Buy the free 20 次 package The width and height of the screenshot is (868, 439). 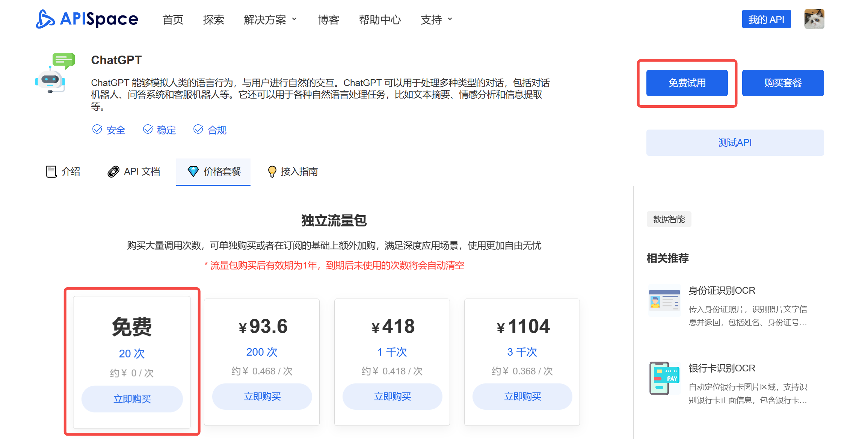[132, 399]
